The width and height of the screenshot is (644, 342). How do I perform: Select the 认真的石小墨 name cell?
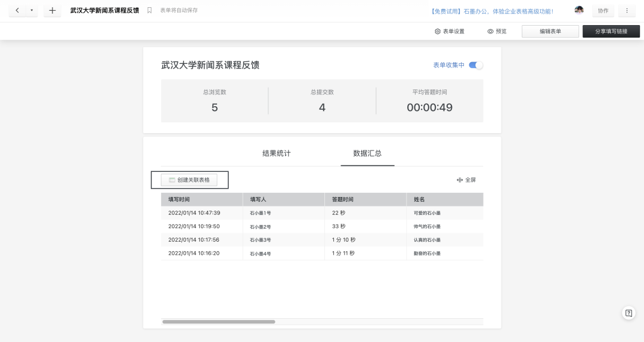[x=445, y=240]
